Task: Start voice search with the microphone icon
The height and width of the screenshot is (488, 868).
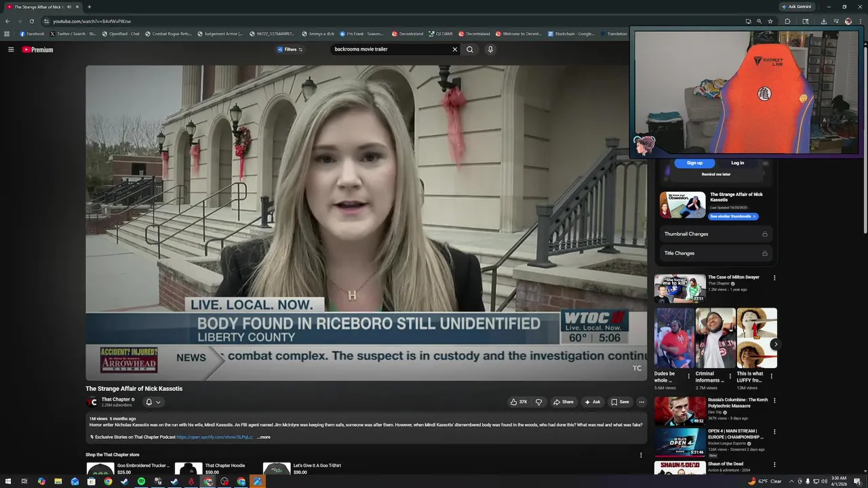Action: [490, 49]
